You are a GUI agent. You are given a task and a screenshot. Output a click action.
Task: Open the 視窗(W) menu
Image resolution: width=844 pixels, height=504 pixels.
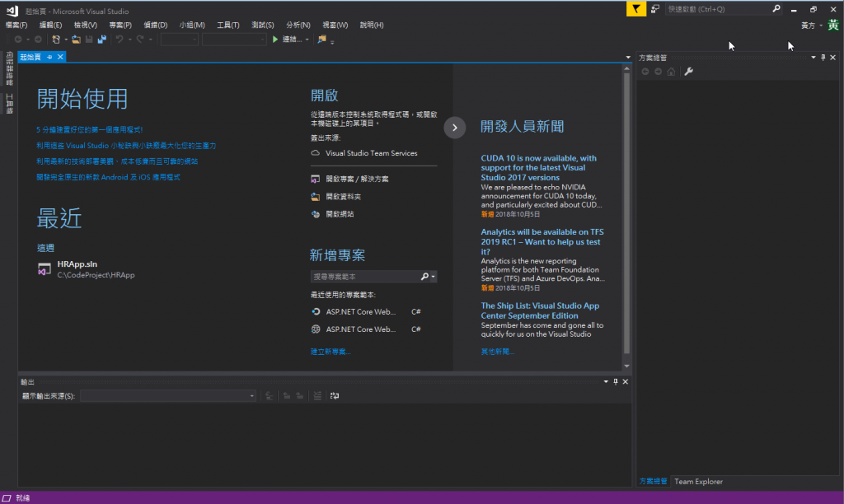(335, 26)
